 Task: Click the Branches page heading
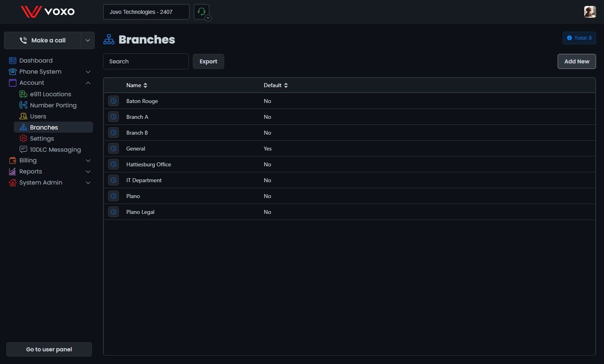[147, 40]
